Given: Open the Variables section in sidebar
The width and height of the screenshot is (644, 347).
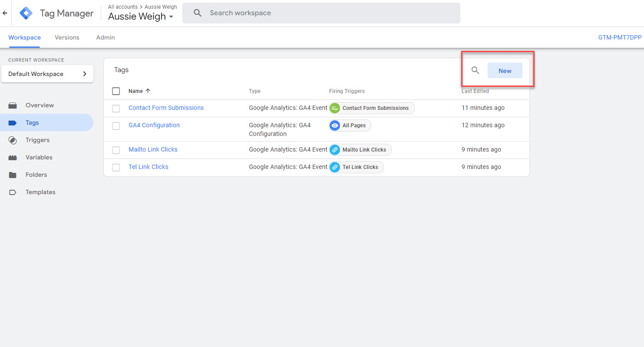Looking at the screenshot, I should (39, 157).
